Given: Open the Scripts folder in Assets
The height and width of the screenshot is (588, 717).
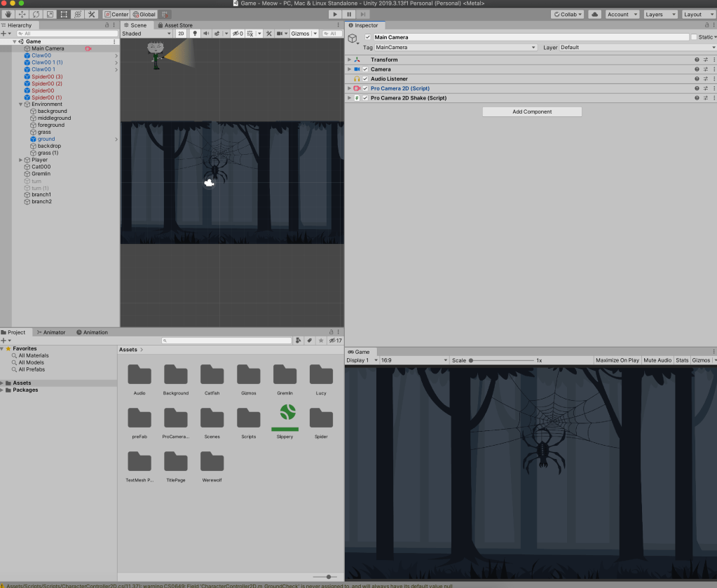Looking at the screenshot, I should coord(248,421).
